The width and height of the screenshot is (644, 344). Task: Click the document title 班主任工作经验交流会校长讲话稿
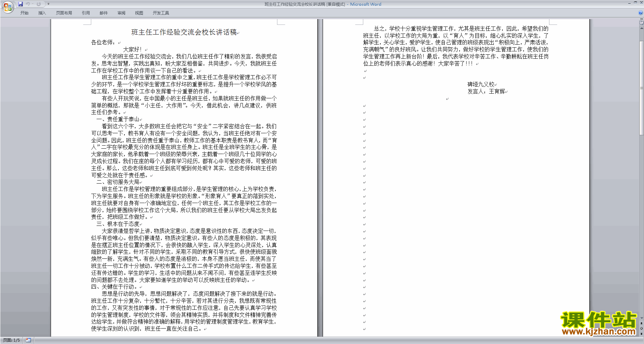coord(184,32)
